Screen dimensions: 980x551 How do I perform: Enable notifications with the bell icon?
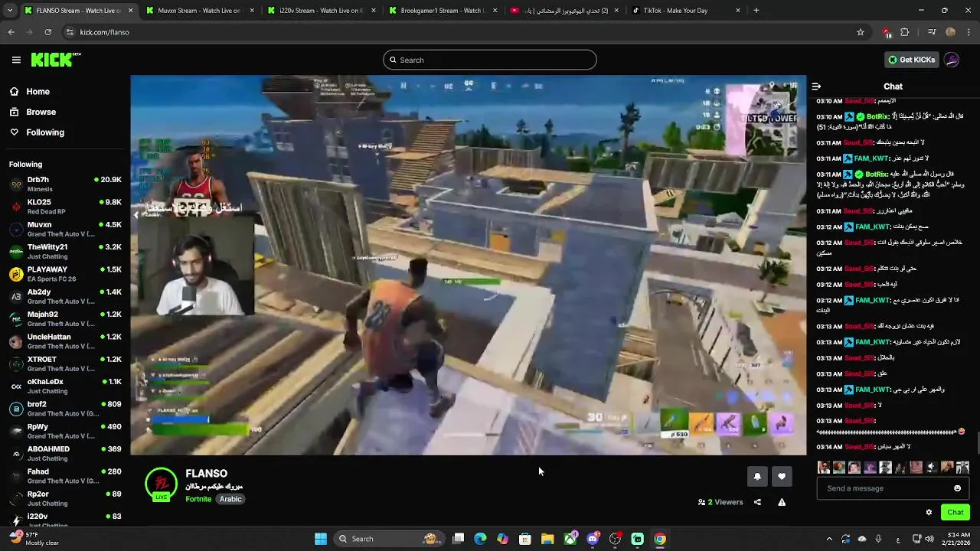click(757, 476)
